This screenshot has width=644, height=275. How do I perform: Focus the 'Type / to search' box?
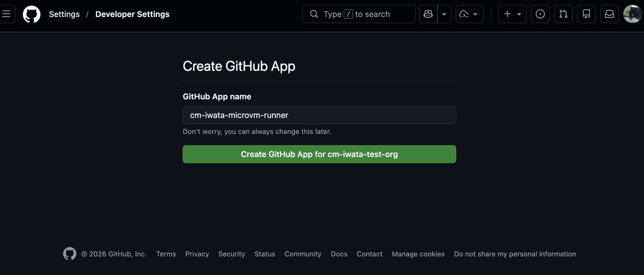(x=359, y=14)
